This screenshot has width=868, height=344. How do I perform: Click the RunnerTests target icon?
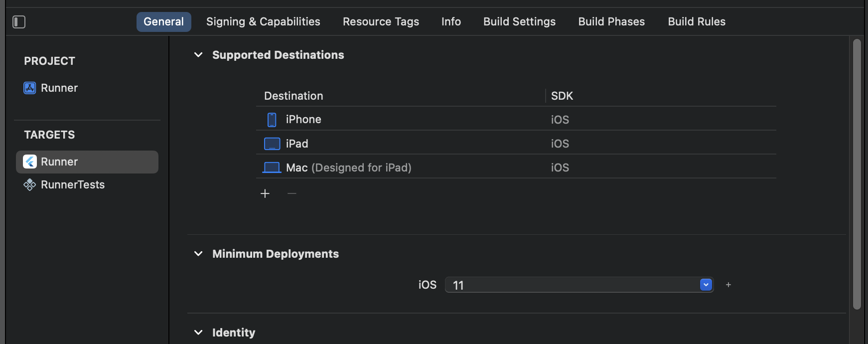(30, 185)
